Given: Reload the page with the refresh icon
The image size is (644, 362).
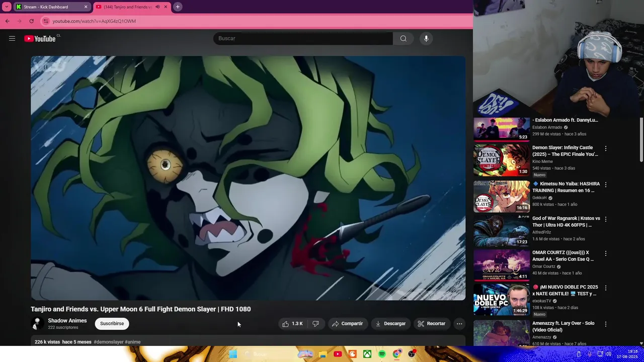Looking at the screenshot, I should click(x=31, y=21).
